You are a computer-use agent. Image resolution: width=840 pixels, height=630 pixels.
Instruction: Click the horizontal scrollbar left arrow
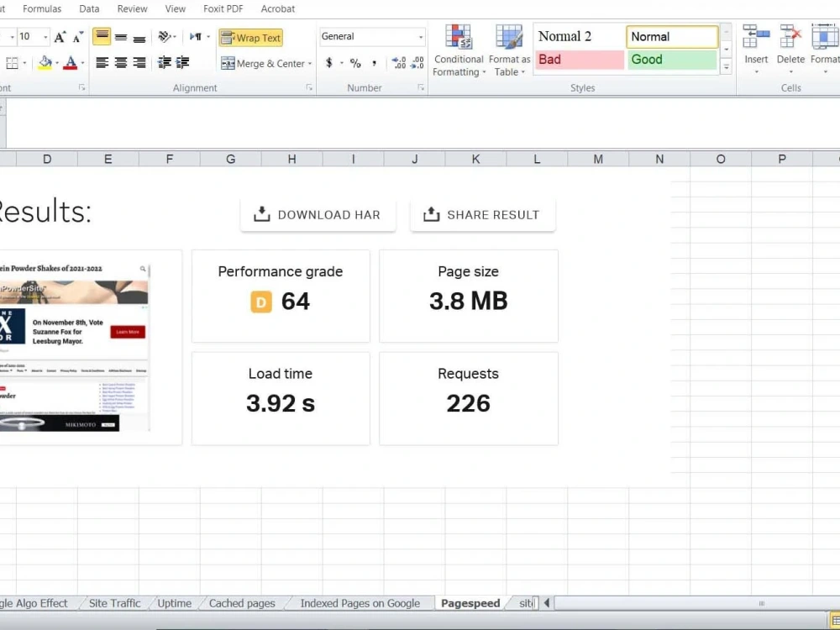547,603
